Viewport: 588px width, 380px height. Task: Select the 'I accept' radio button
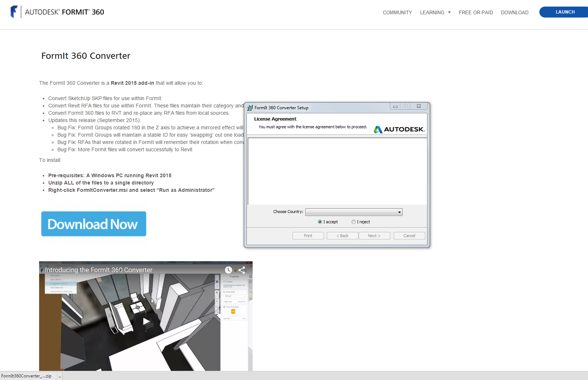320,222
